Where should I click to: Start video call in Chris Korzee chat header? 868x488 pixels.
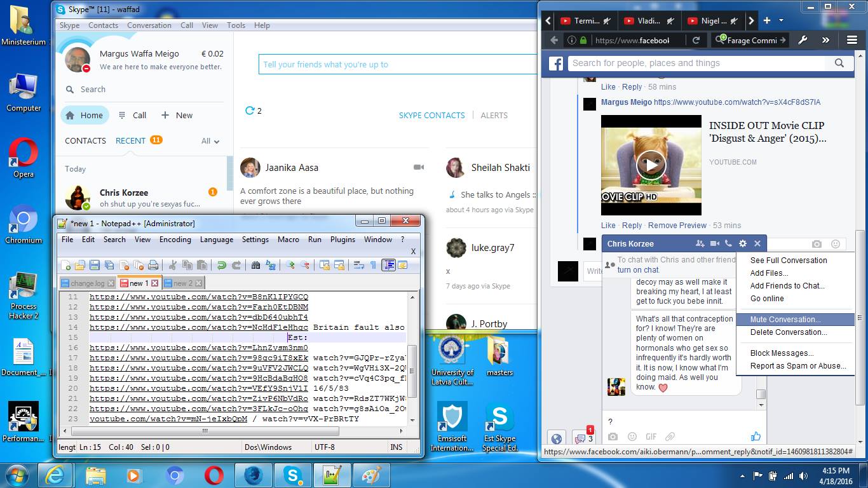click(714, 243)
